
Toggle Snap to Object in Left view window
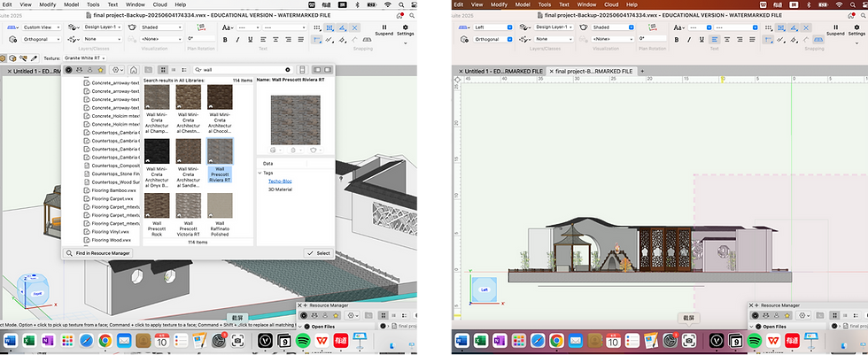coord(781,27)
